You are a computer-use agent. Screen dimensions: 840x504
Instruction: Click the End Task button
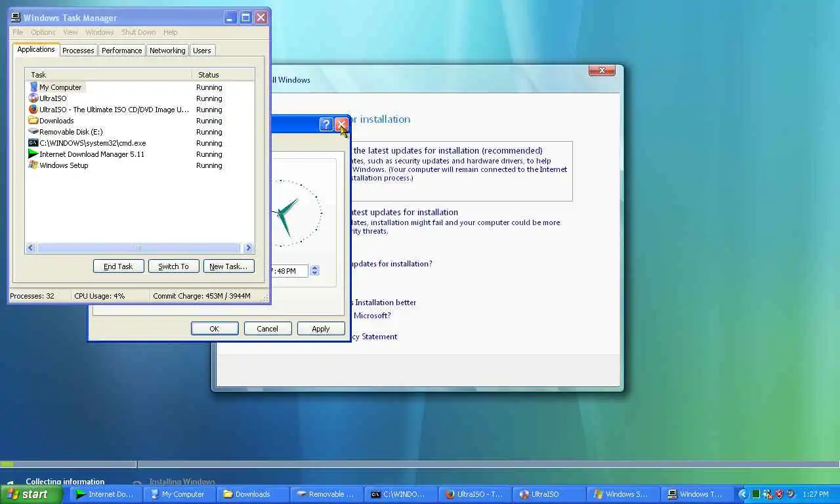pos(118,266)
